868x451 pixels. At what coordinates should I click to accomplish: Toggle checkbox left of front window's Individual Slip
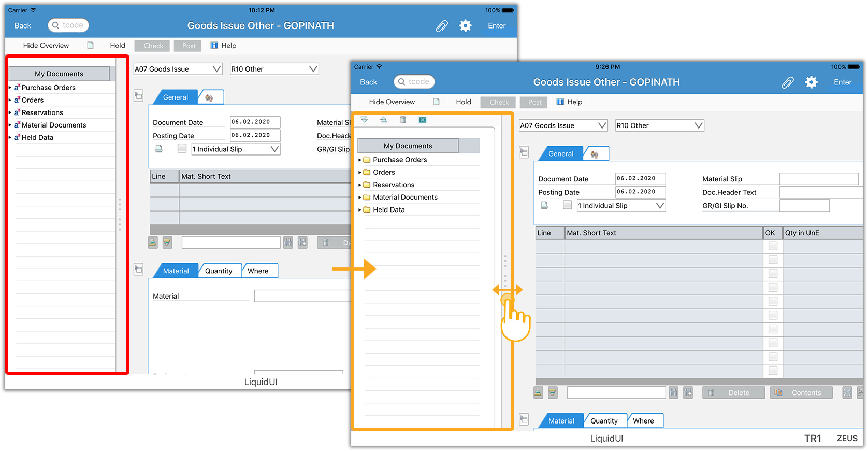[568, 205]
